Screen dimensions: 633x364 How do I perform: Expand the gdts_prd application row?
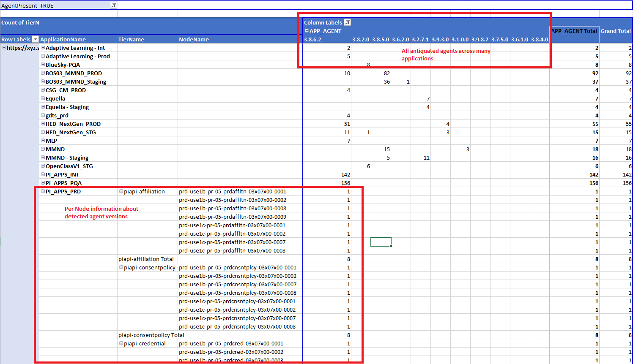(x=43, y=115)
